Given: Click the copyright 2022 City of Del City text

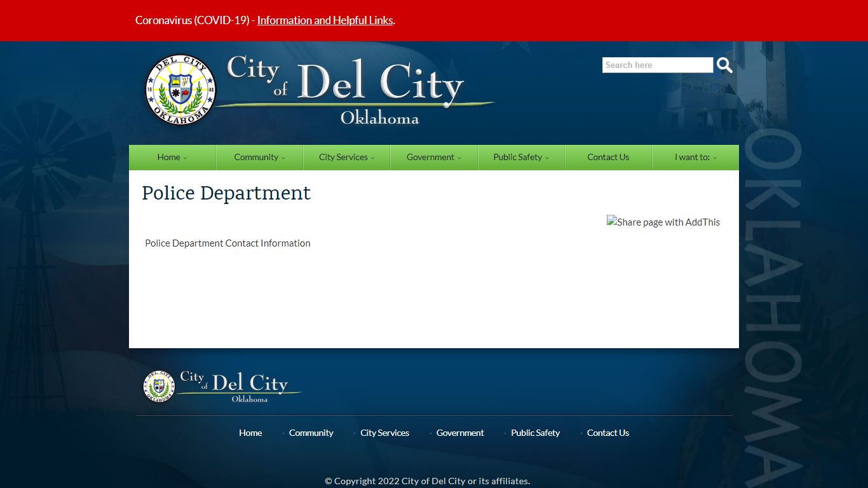Looking at the screenshot, I should (x=427, y=481).
